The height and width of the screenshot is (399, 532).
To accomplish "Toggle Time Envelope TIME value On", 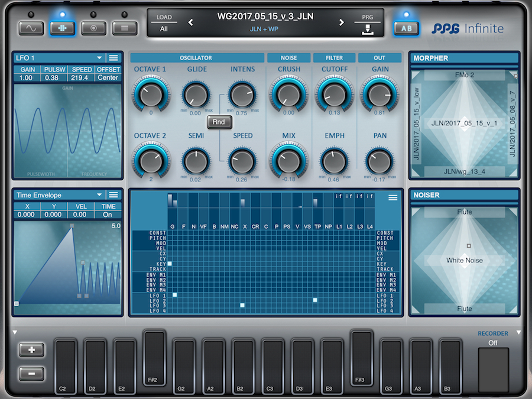I will [x=108, y=215].
